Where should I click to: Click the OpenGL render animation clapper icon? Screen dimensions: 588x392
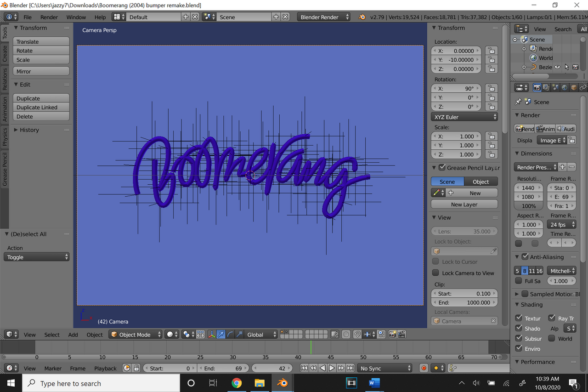point(401,335)
